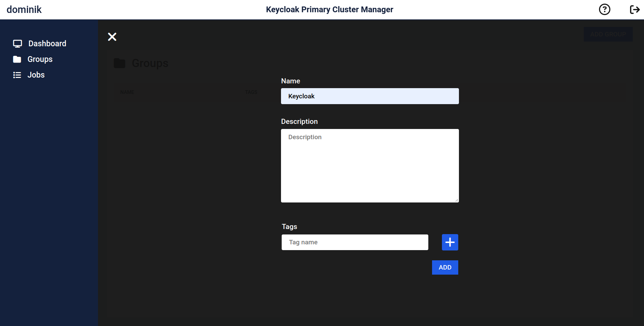Click the TAGS column header
Image resolution: width=644 pixels, height=326 pixels.
pyautogui.click(x=251, y=92)
